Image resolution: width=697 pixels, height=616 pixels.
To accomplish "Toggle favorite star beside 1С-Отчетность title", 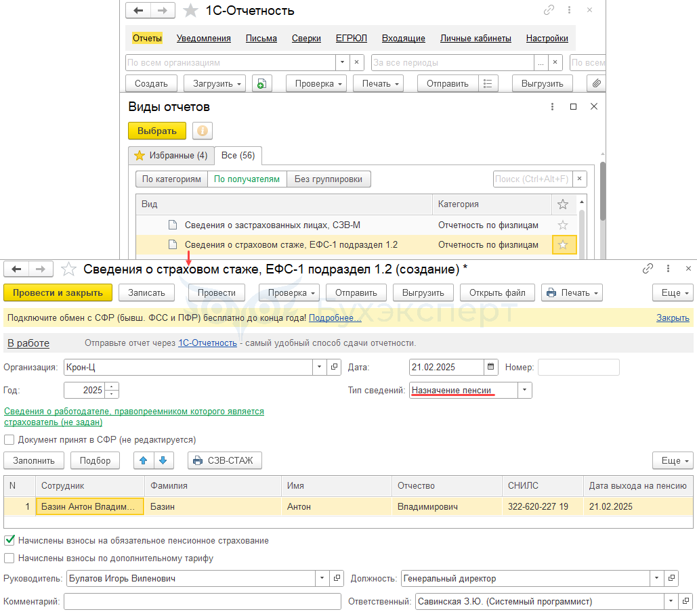I will [x=191, y=10].
